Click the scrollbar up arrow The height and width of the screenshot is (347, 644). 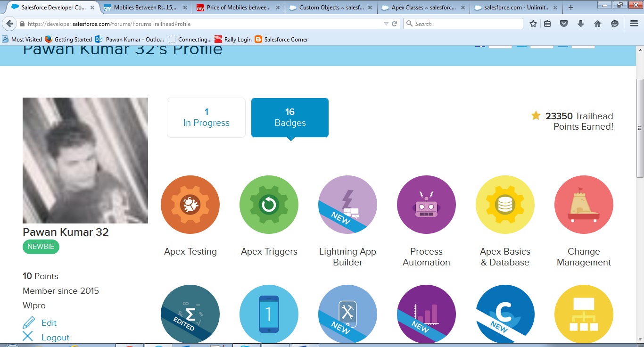pyautogui.click(x=640, y=50)
